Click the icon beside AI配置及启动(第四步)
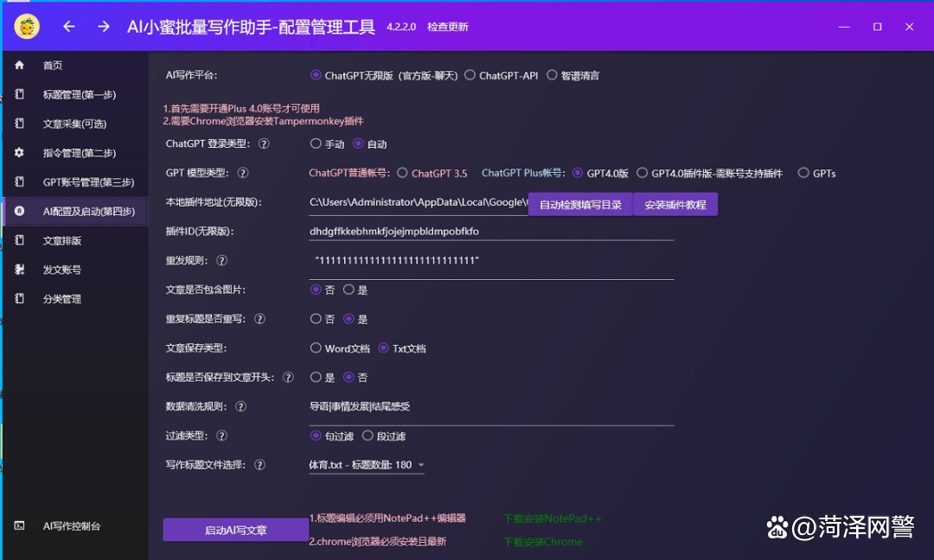The height and width of the screenshot is (560, 934). 20,211
